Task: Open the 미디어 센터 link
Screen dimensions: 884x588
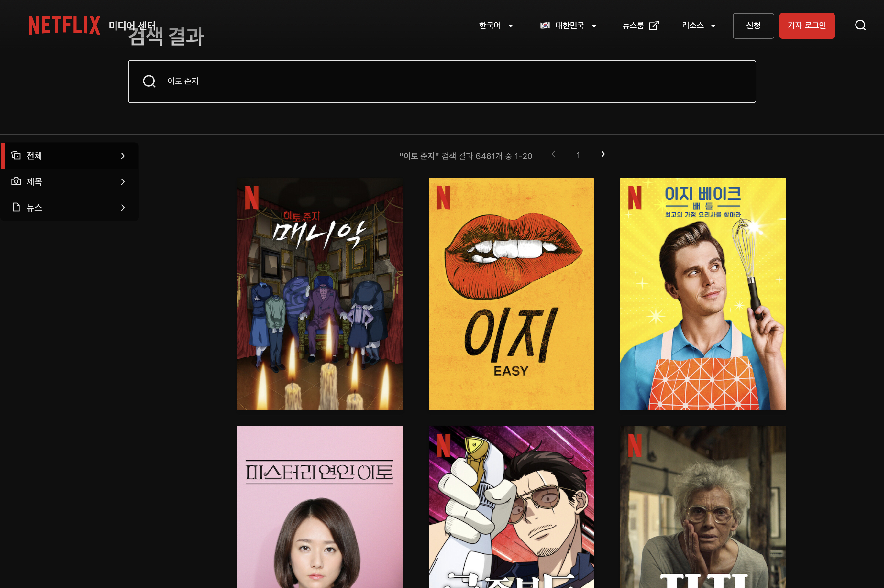Action: 132,26
